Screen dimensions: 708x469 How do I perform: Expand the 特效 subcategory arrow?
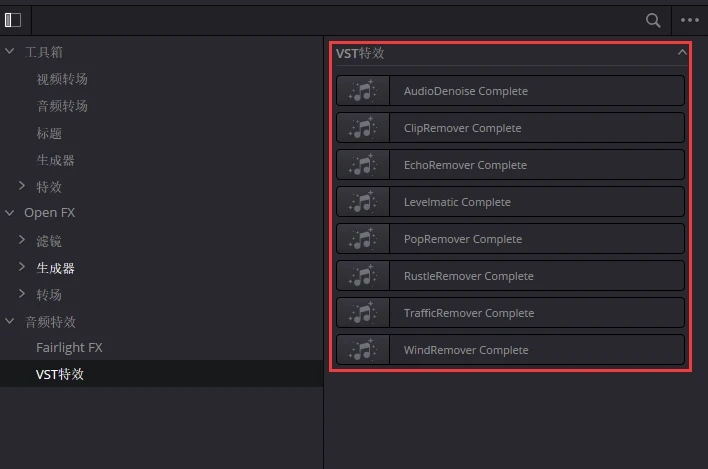point(23,186)
